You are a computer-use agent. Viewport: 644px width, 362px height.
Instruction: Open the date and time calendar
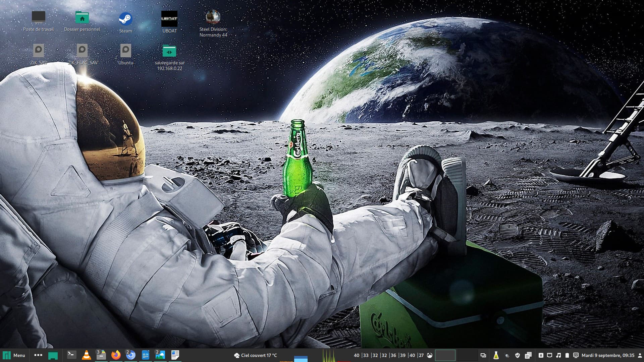tap(608, 355)
